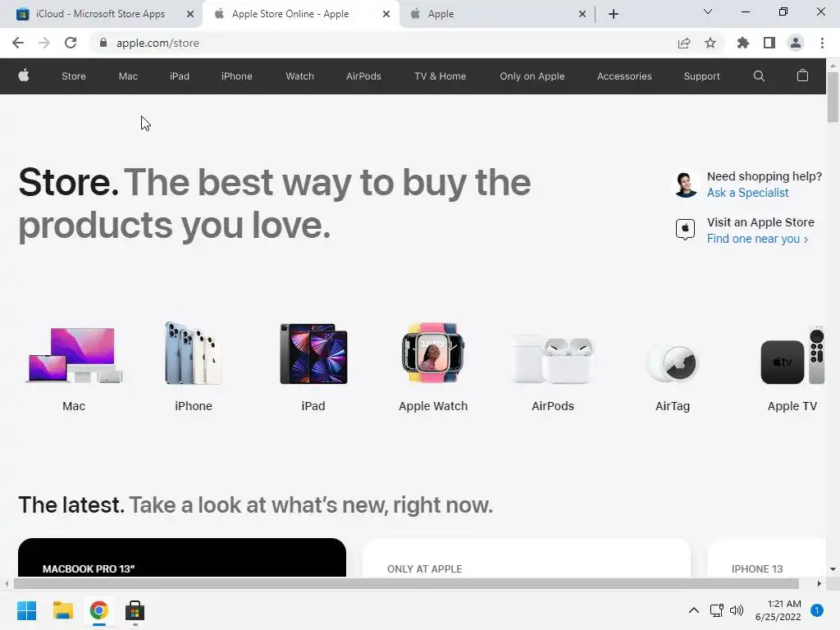This screenshot has width=840, height=630.
Task: Reload the apple.com/store page
Action: click(x=71, y=43)
